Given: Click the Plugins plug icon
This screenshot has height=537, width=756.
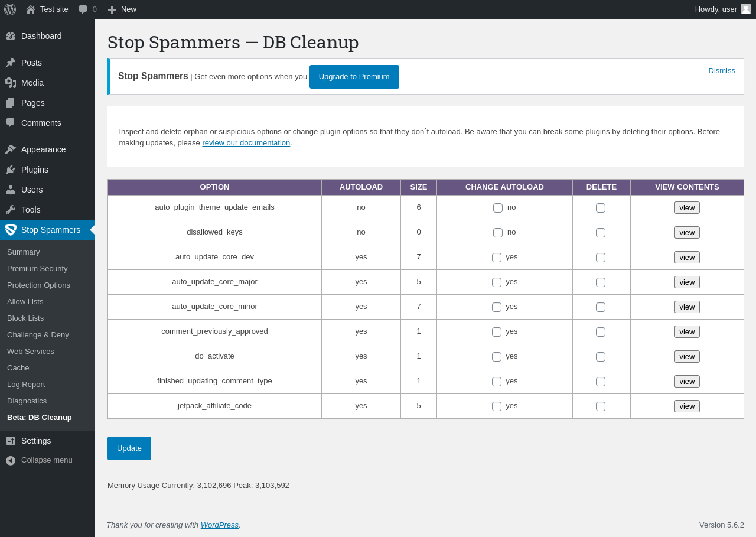Looking at the screenshot, I should click(x=11, y=170).
